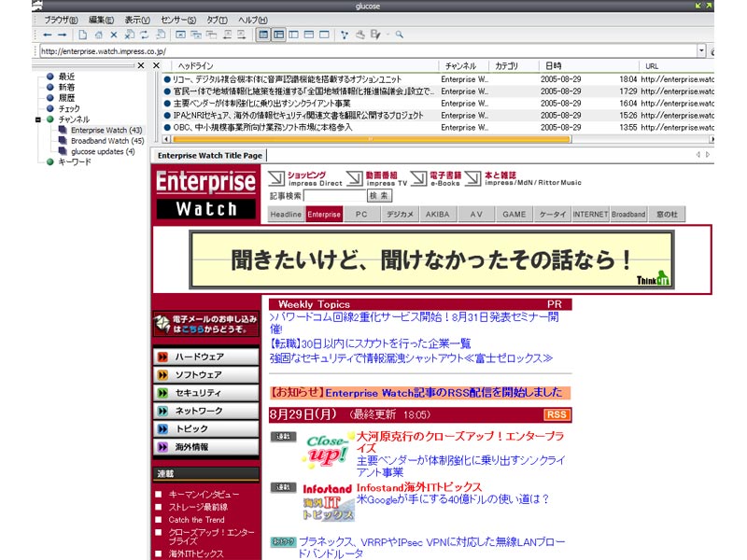Click the magnifier search icon in the toolbar
The width and height of the screenshot is (747, 560).
pyautogui.click(x=400, y=35)
